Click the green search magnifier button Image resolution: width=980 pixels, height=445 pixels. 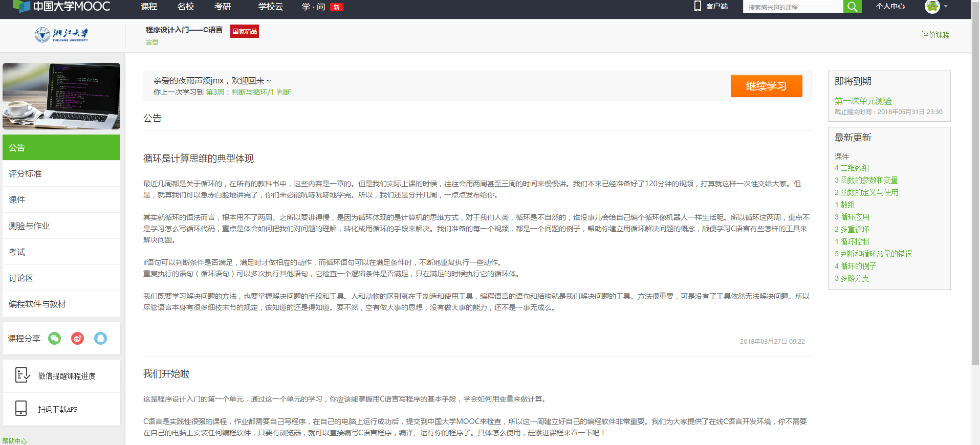[852, 6]
